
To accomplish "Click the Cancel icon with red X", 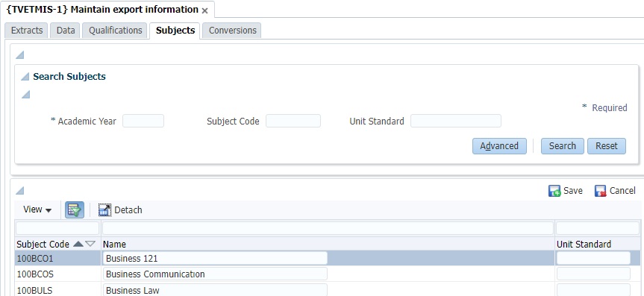I will pyautogui.click(x=601, y=191).
